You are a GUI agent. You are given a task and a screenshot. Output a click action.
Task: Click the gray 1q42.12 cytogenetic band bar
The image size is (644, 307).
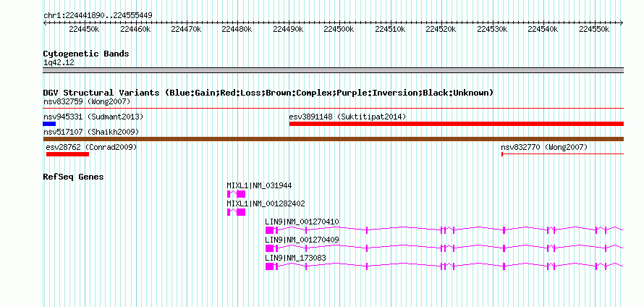click(334, 70)
